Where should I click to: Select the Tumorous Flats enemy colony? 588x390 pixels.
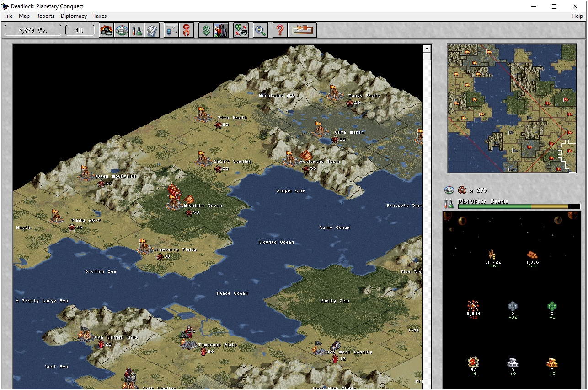pyautogui.click(x=188, y=338)
